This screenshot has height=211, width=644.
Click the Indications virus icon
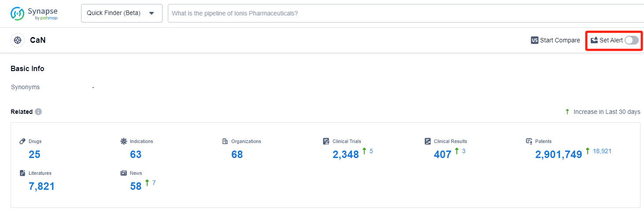(x=124, y=141)
